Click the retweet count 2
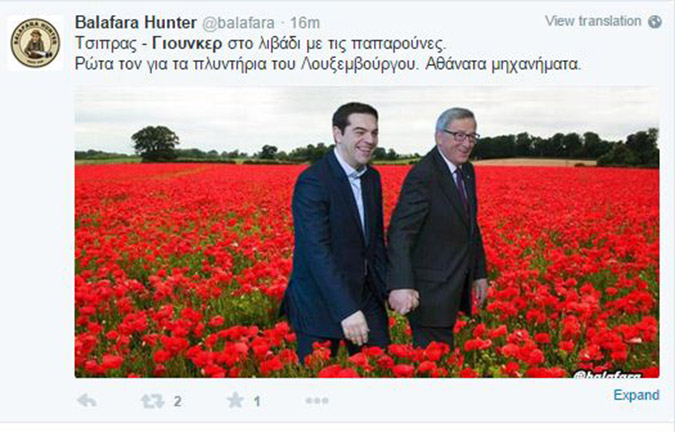Image resolution: width=675 pixels, height=432 pixels. click(177, 401)
